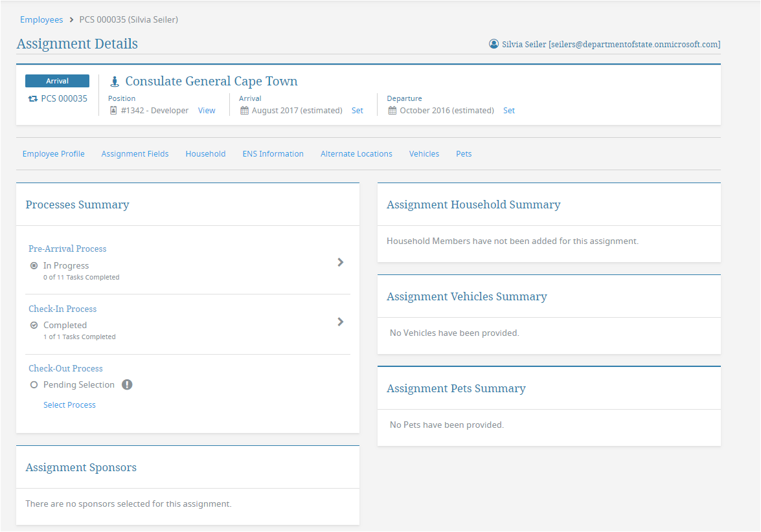Open the Employee Profile tab

point(53,154)
